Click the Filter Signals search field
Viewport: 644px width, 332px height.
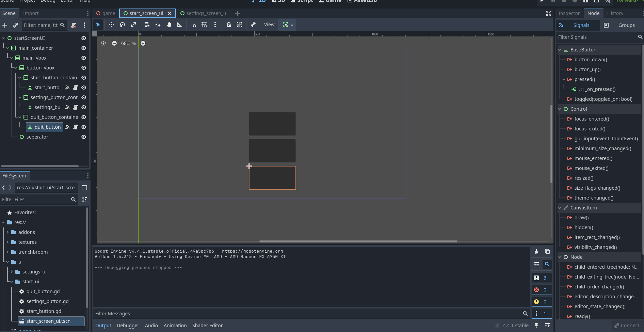(x=597, y=37)
